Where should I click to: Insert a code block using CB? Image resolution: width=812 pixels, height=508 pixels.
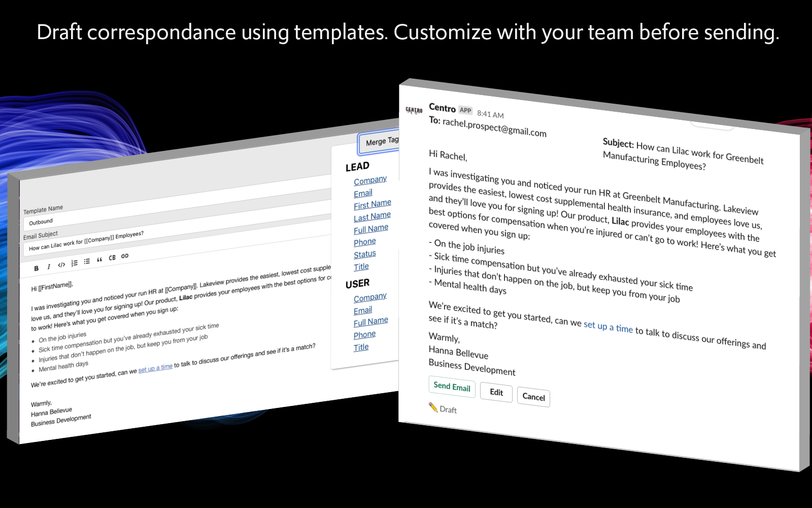click(x=112, y=258)
